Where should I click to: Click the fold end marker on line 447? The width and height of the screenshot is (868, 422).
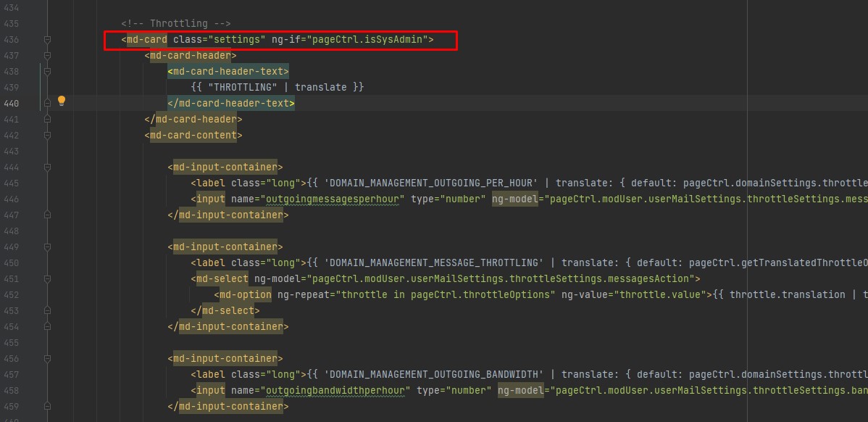[x=47, y=215]
